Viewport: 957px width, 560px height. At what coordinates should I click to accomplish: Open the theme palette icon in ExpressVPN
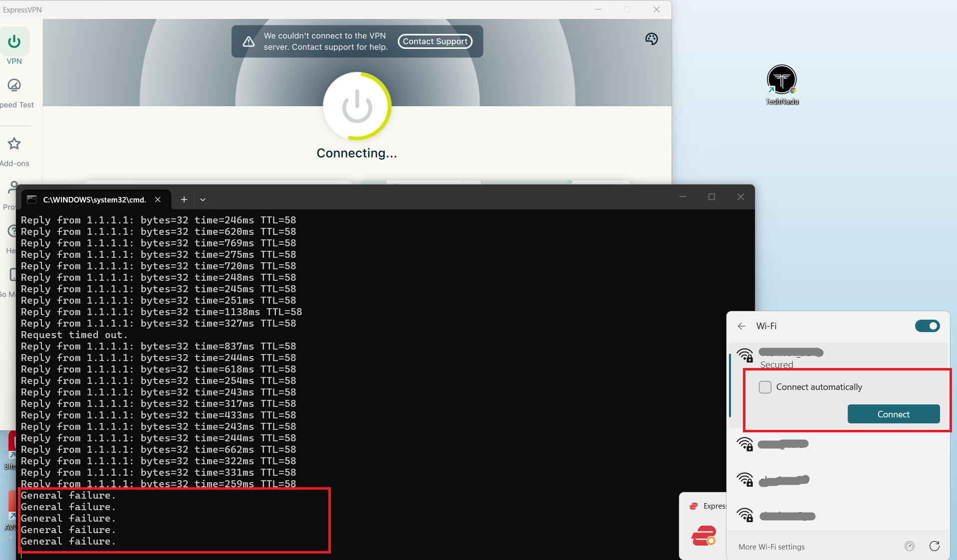(652, 39)
